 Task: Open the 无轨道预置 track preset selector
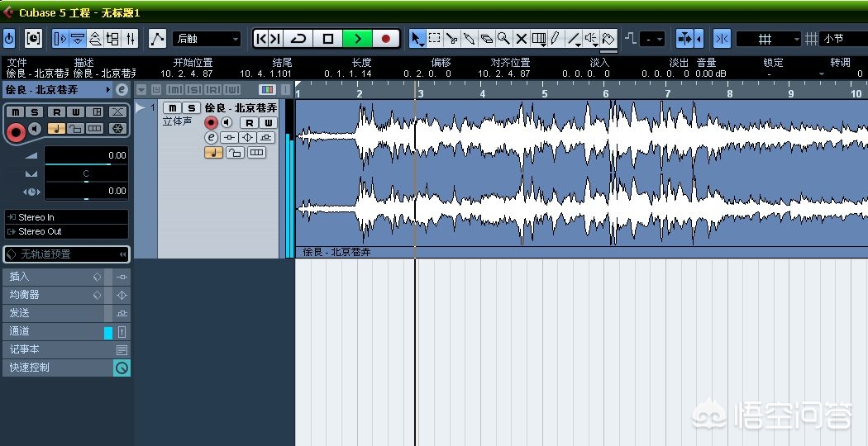tap(66, 254)
